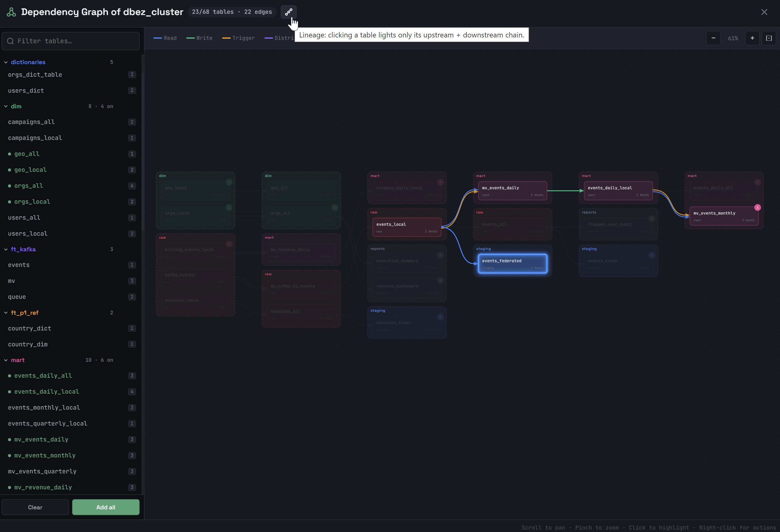The height and width of the screenshot is (532, 780).
Task: Click the dimmed kafka_events node
Action: tap(195, 278)
